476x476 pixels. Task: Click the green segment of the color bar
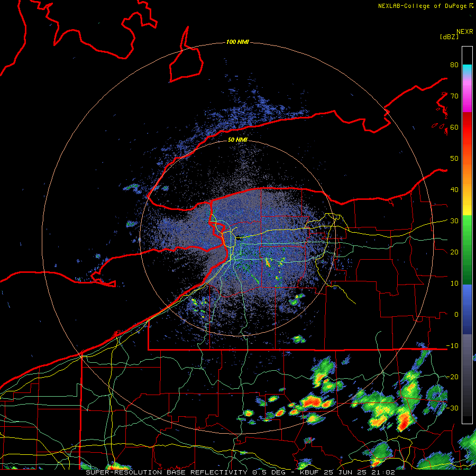click(x=467, y=250)
